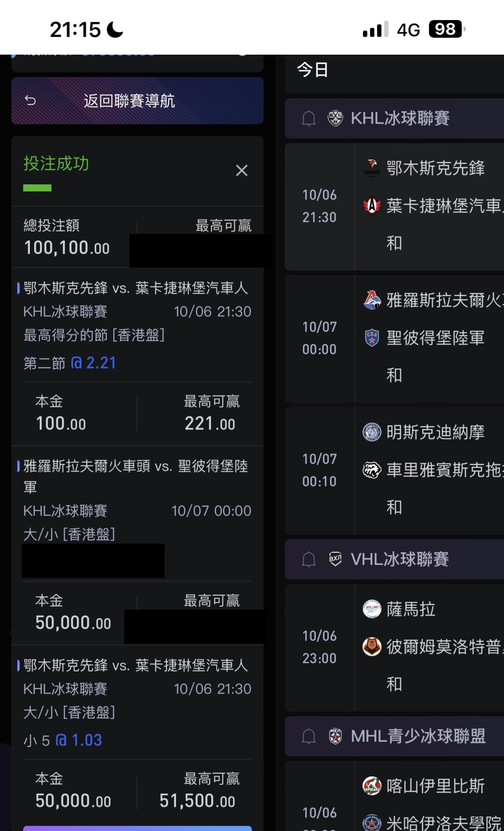This screenshot has width=504, height=831.
Task: Tap the back arrow icon for league navigation
Action: pos(31,101)
